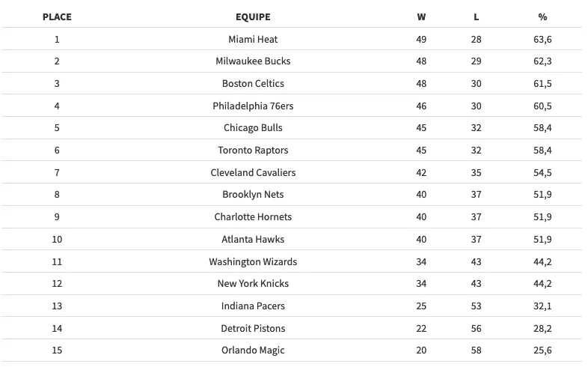This screenshot has height=367, width=588.
Task: Open Toronto Raptors team entry
Action: [253, 150]
